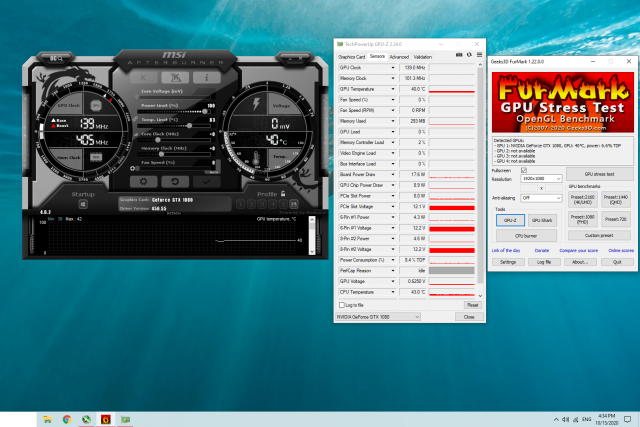This screenshot has width=640, height=427.
Task: Toggle the Profile lock icon
Action: tap(283, 194)
